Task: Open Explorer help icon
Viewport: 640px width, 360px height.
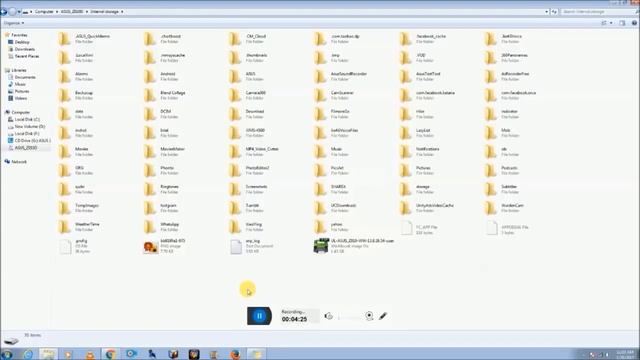Action: (x=634, y=23)
